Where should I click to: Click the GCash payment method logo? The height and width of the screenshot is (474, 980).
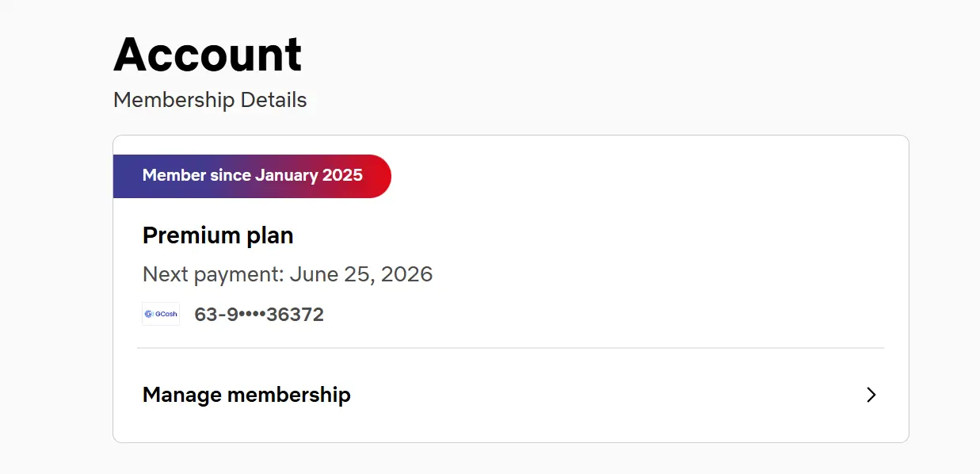click(161, 314)
